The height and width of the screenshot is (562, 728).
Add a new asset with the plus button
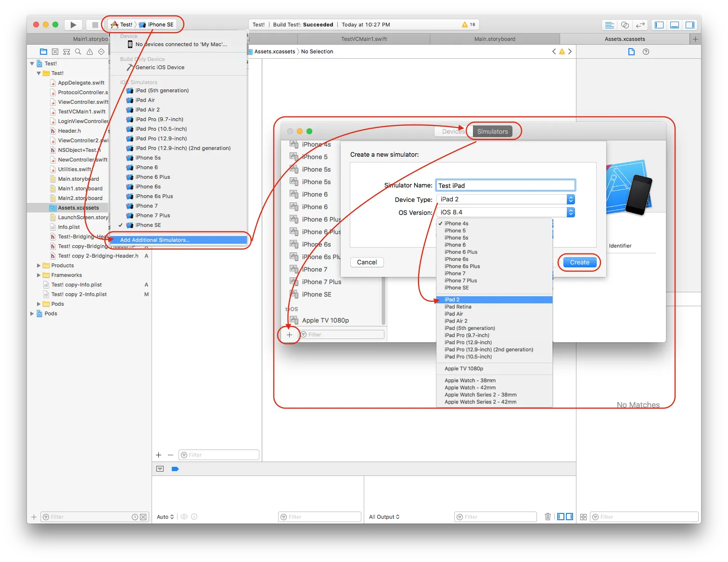(158, 455)
